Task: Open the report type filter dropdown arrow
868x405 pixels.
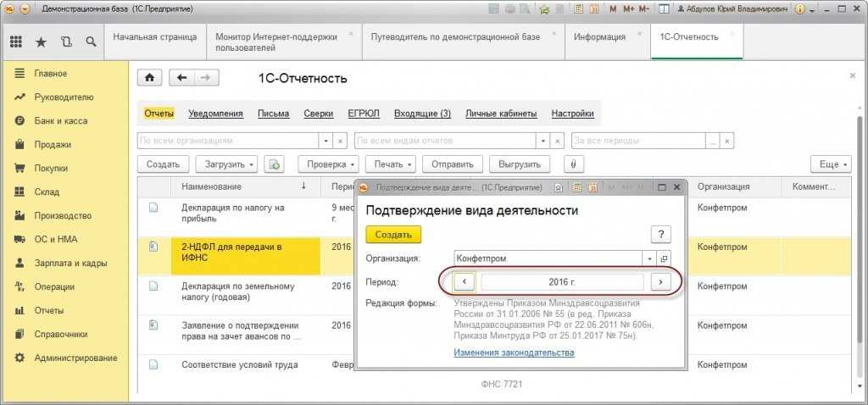Action: (x=544, y=141)
